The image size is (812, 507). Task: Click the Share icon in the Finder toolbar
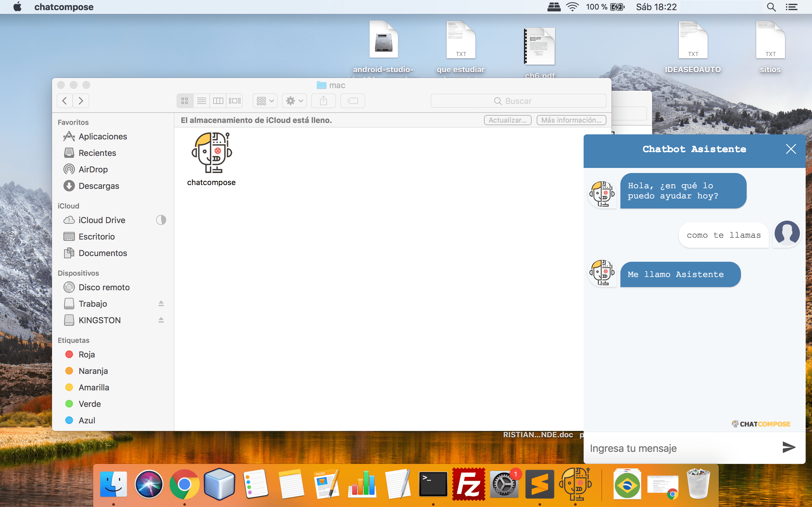323,100
